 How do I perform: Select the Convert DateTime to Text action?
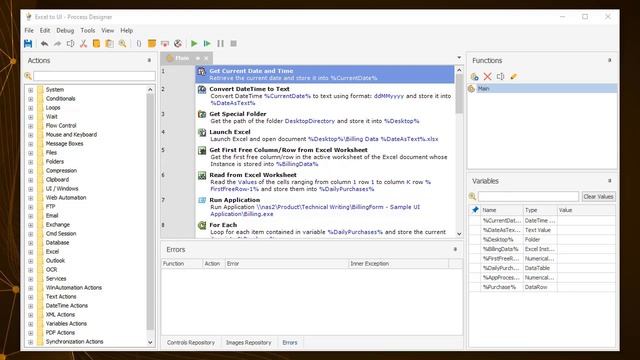[x=325, y=96]
